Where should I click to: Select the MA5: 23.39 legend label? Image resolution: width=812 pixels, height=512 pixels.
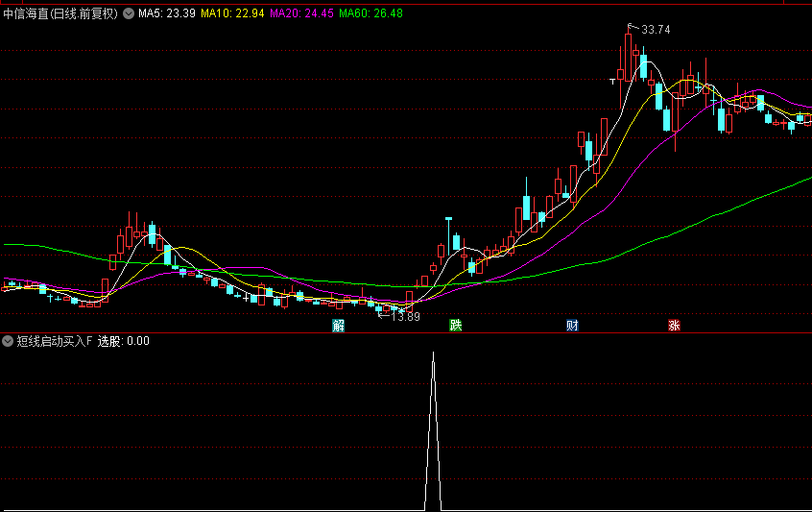pos(167,13)
